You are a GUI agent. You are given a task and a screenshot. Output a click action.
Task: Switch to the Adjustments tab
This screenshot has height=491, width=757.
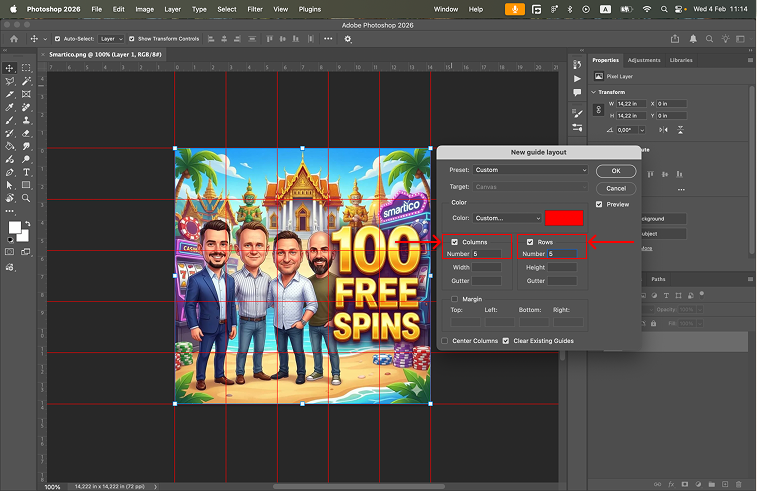644,60
